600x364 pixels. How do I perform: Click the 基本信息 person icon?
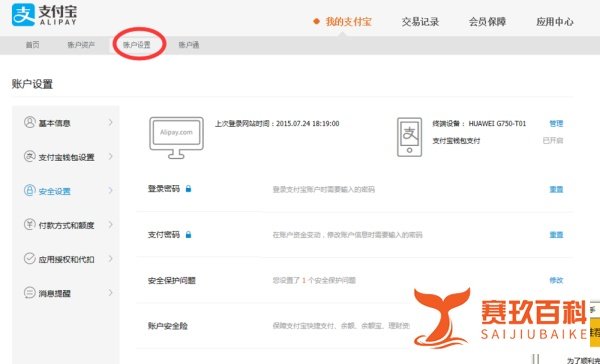click(x=29, y=122)
